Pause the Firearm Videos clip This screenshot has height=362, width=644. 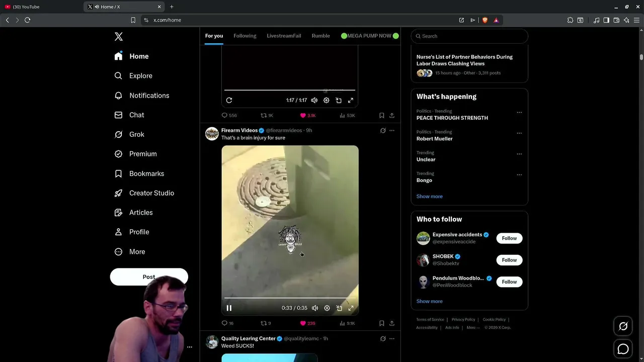coord(229,308)
